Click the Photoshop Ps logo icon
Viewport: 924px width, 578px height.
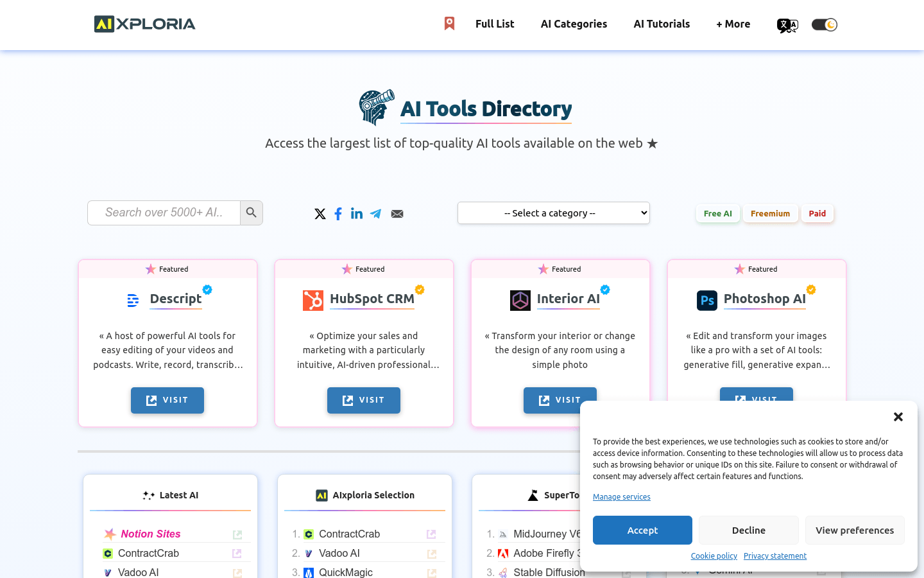tap(707, 300)
